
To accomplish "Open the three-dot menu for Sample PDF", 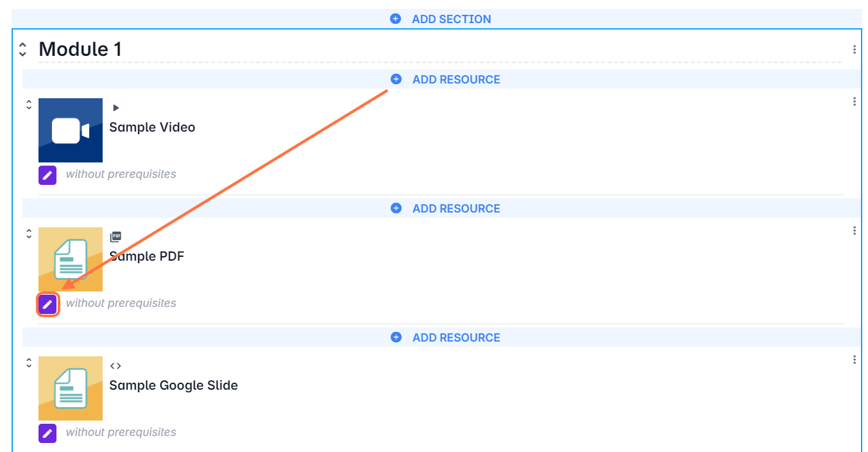I will click(x=855, y=230).
